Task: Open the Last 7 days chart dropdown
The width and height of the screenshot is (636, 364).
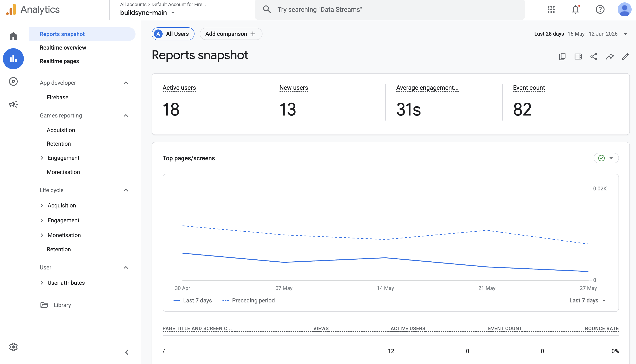Action: click(587, 300)
